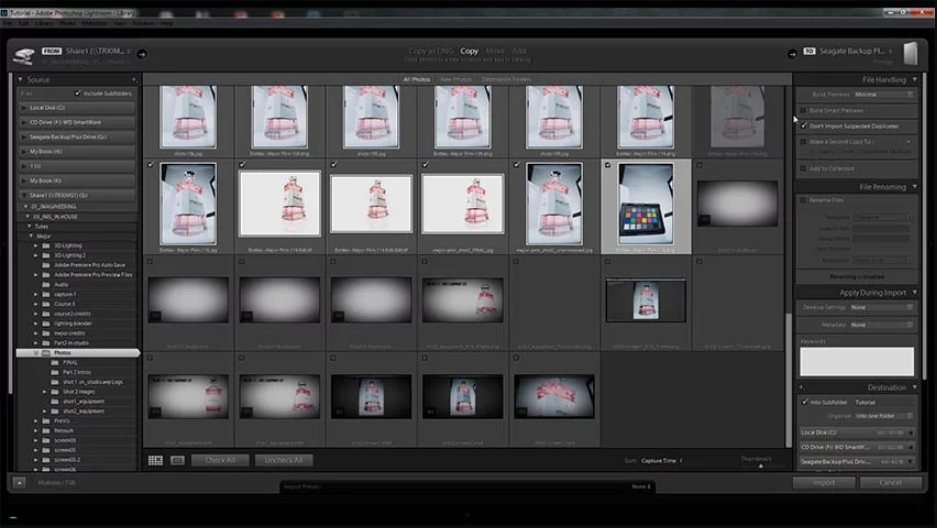Click Uncheck All button
This screenshot has width=937, height=528.
(x=283, y=460)
